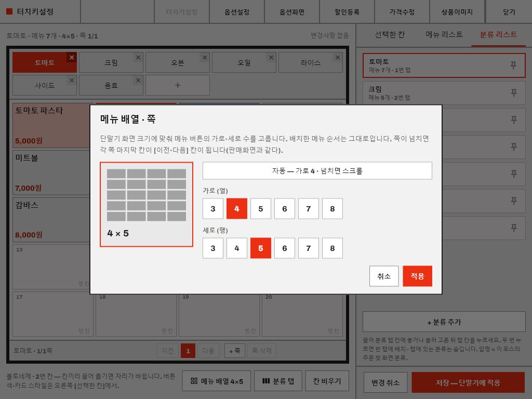The width and height of the screenshot is (532, 399).
Task: Select the 사이드 category tab
Action: (x=45, y=85)
